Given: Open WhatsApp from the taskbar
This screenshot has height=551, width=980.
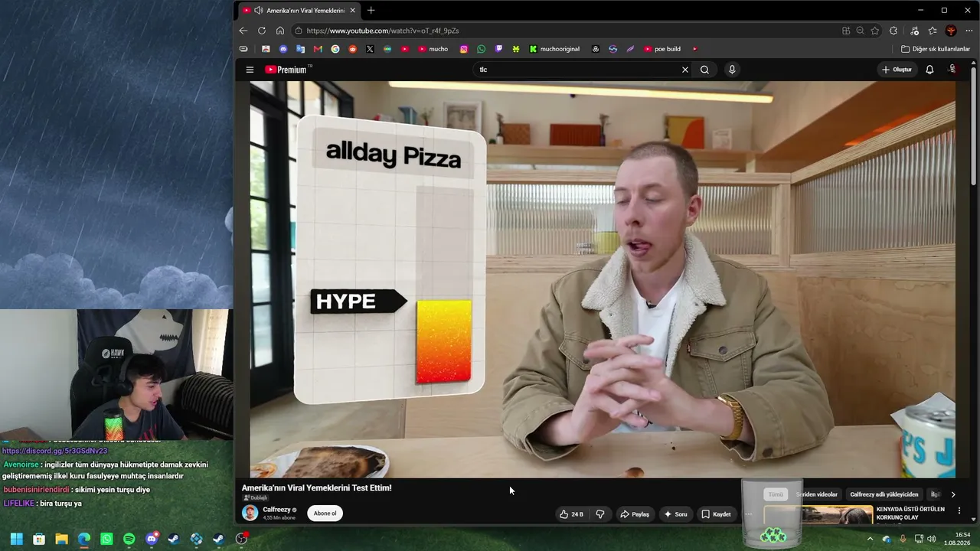Looking at the screenshot, I should pyautogui.click(x=106, y=539).
